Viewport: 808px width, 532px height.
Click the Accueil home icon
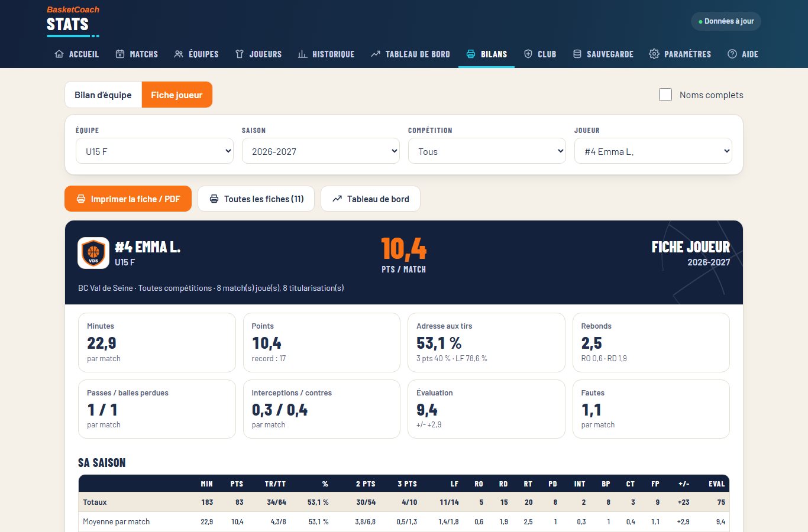point(59,54)
